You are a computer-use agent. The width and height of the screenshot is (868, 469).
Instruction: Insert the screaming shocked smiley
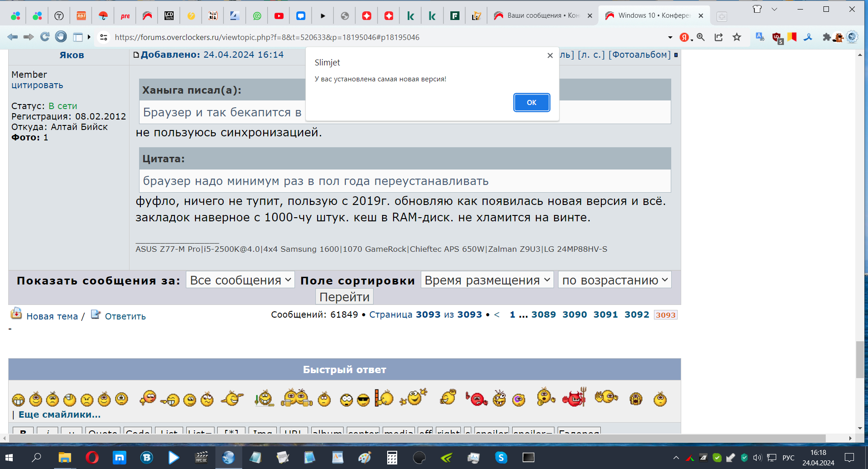[x=636, y=399]
